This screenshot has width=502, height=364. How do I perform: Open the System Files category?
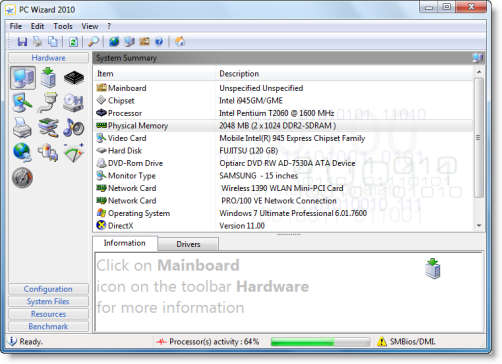48,301
